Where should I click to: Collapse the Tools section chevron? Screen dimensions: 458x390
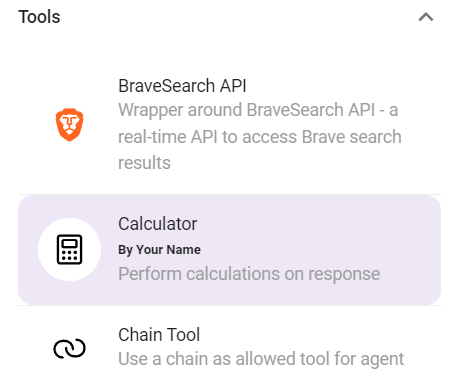tap(426, 17)
